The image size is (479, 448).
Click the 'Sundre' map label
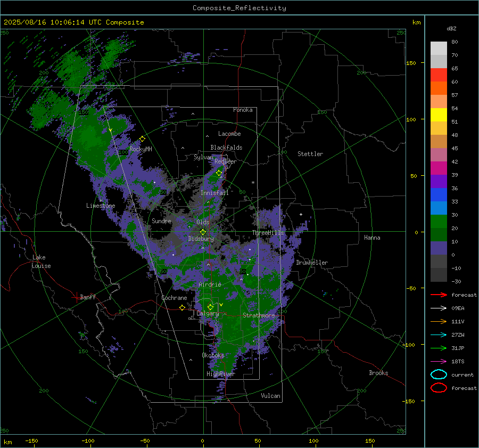161,221
